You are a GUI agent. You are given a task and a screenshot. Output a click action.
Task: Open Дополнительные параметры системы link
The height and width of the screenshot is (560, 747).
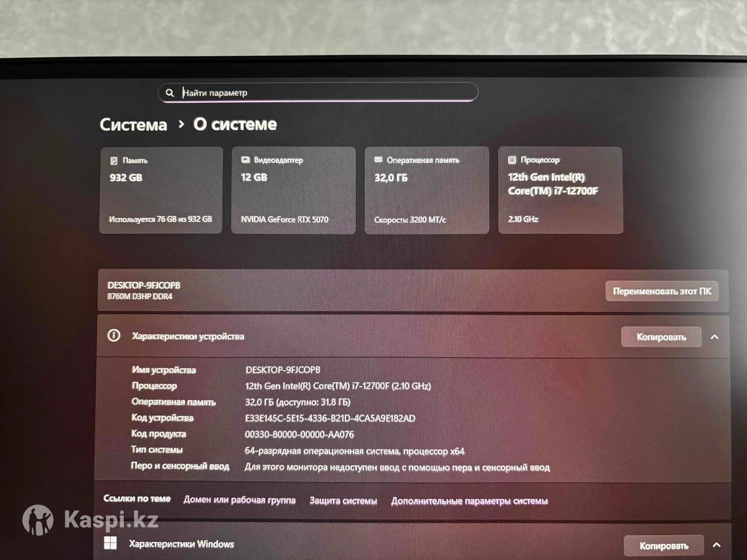[x=469, y=501]
